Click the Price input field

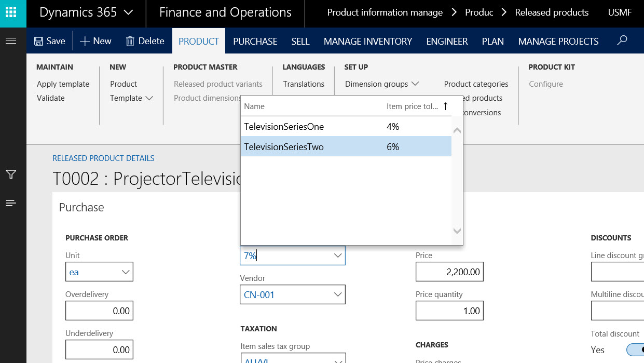pos(449,272)
